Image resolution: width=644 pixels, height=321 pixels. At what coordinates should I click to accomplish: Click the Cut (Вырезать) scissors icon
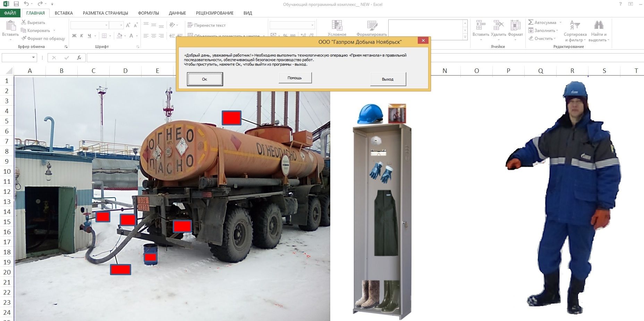[x=24, y=22]
